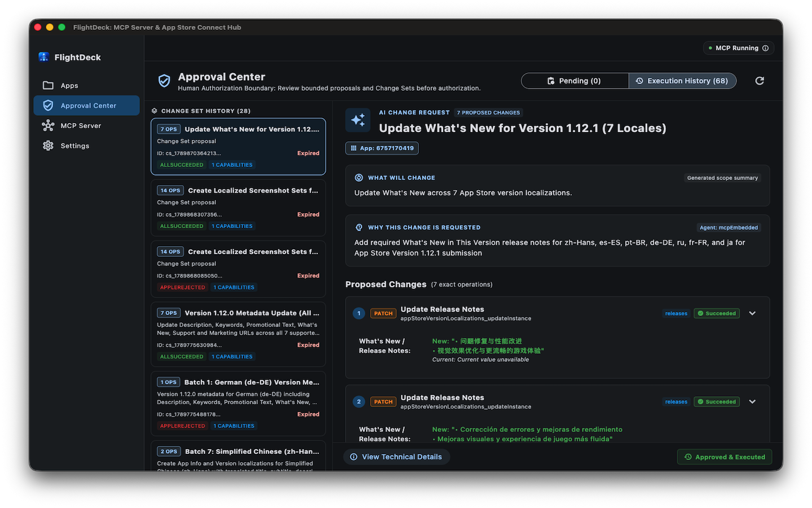This screenshot has height=508, width=812.
Task: Select MCP Server in the sidebar
Action: pos(86,125)
